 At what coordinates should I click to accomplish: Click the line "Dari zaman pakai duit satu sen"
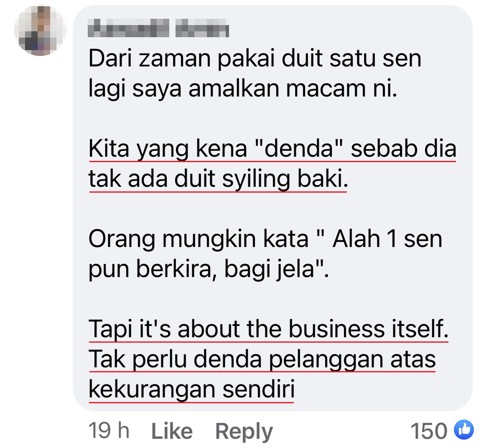click(x=255, y=59)
